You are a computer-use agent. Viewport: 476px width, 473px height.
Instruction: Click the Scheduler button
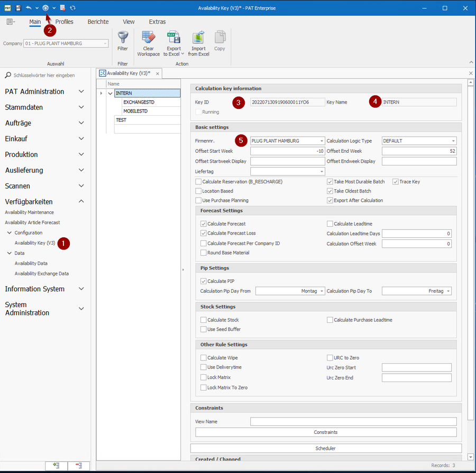(325, 448)
